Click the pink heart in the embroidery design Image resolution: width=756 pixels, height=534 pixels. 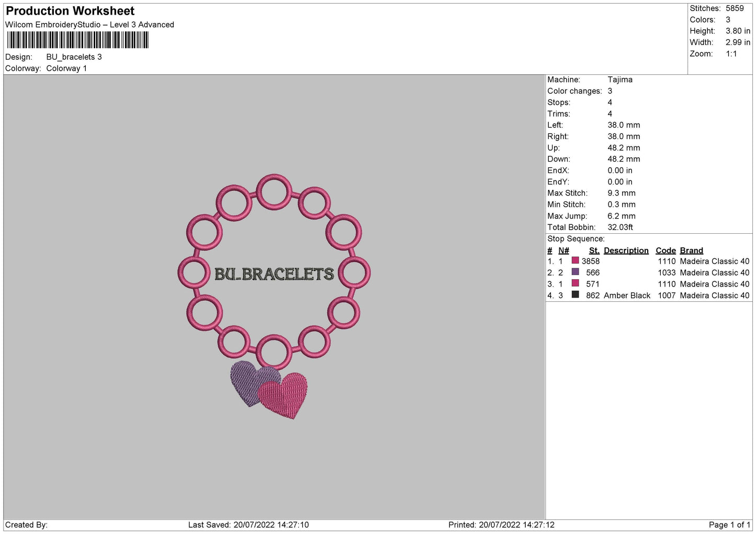(284, 396)
